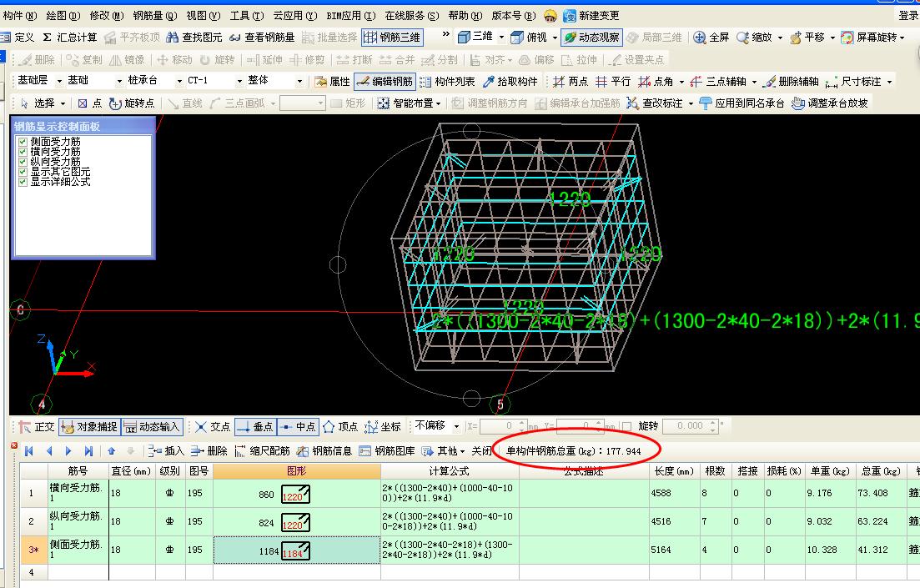Toggle 对象捕捉 object snap
Image resolution: width=920 pixels, height=588 pixels.
(89, 427)
